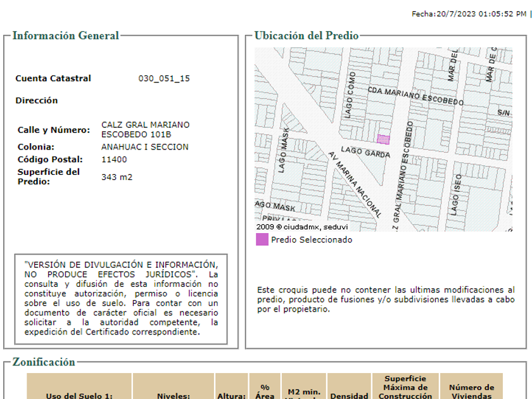532x399 pixels.
Task: Click the LAGO COMO street label on map
Action: pos(350,95)
